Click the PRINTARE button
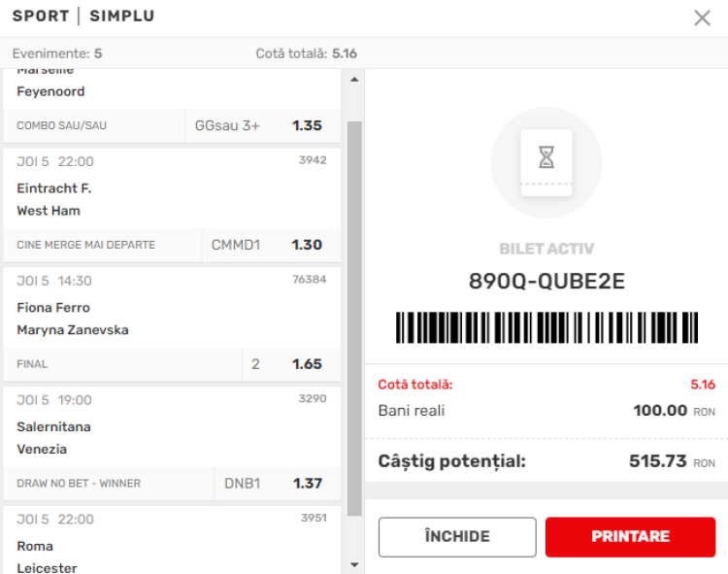 (x=630, y=537)
